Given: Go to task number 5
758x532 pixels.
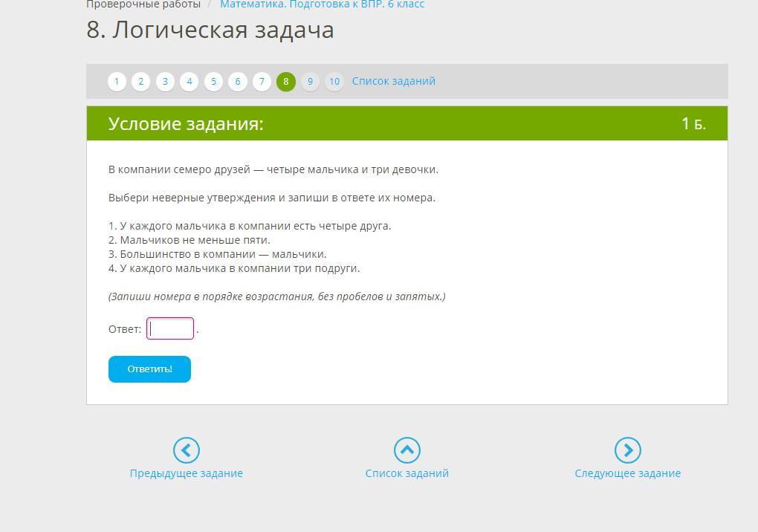Looking at the screenshot, I should [x=214, y=81].
